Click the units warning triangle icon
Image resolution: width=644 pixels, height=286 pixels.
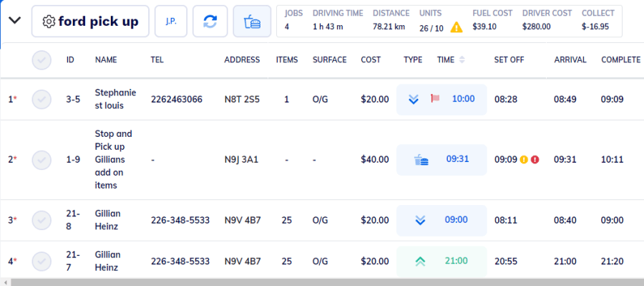click(457, 27)
